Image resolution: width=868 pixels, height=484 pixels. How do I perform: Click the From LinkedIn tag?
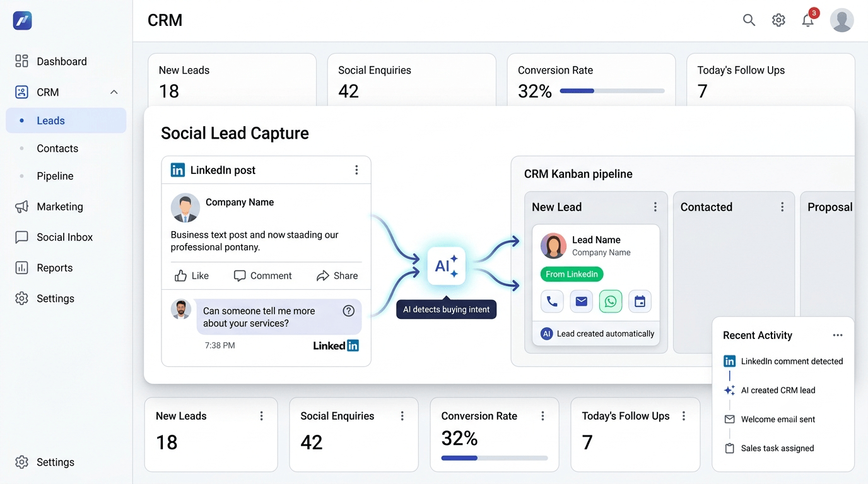click(x=572, y=274)
